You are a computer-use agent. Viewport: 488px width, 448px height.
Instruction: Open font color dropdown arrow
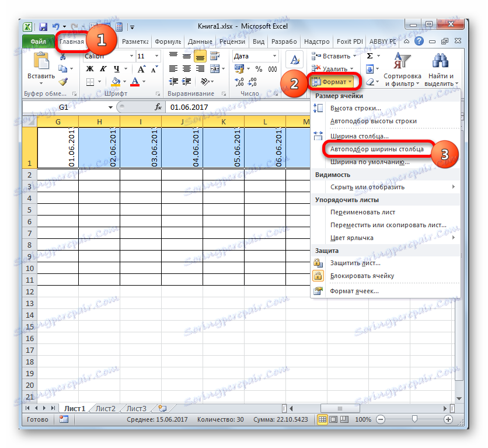[144, 82]
